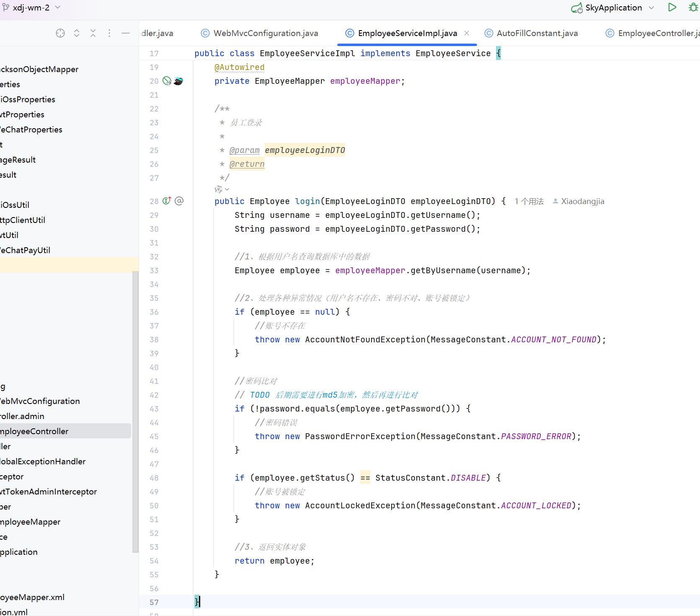This screenshot has height=616, width=700.
Task: Click PASSWORD_ERROR constant on line 45
Action: coord(536,436)
